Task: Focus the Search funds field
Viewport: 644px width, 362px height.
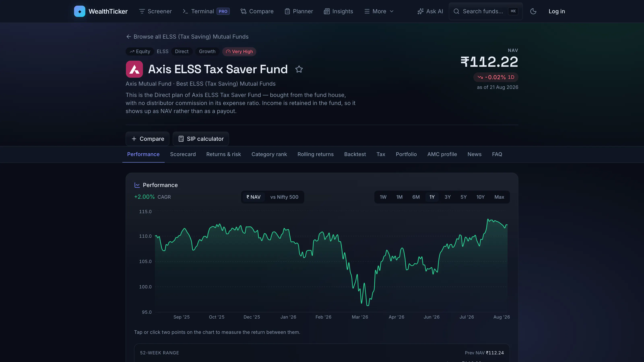Action: tap(485, 11)
